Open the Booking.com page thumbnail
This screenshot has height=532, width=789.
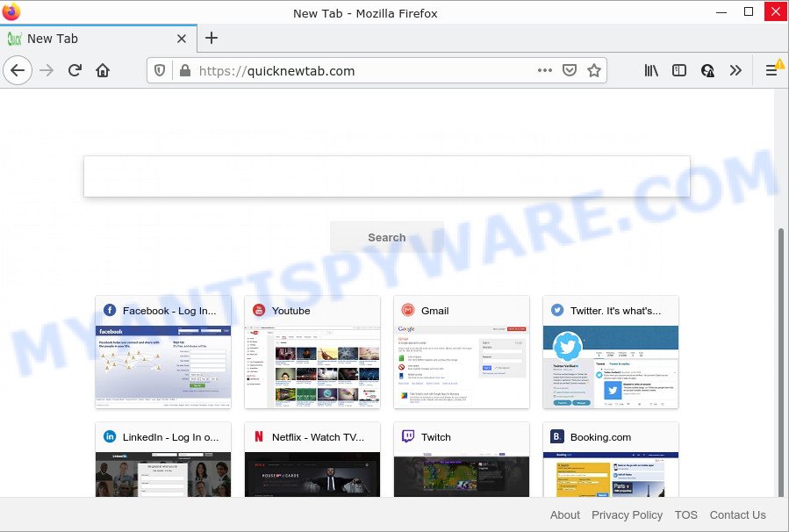coord(610,475)
